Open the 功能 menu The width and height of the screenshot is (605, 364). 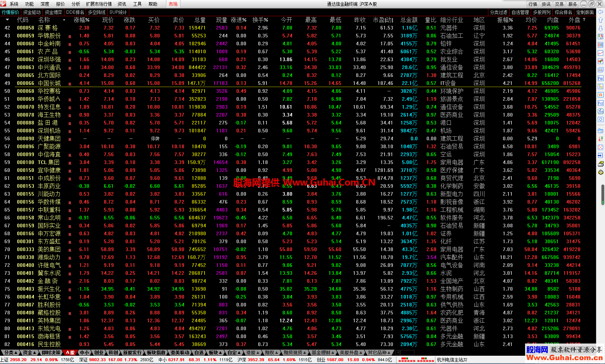click(x=30, y=4)
